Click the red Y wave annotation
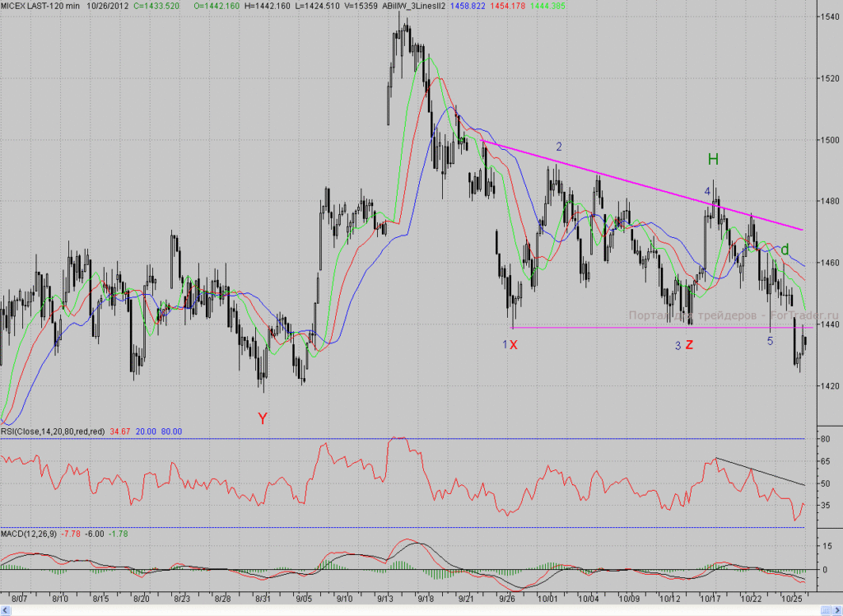The width and height of the screenshot is (843, 616). click(263, 418)
